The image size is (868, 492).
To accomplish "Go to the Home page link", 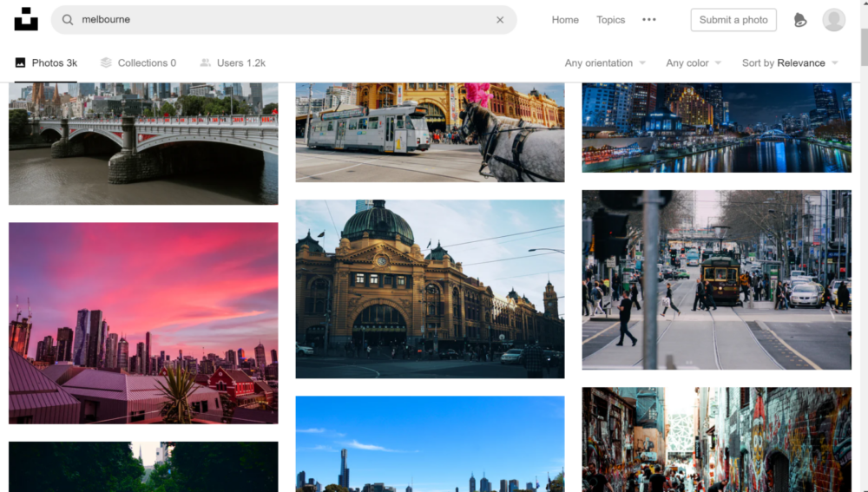I will pyautogui.click(x=565, y=20).
